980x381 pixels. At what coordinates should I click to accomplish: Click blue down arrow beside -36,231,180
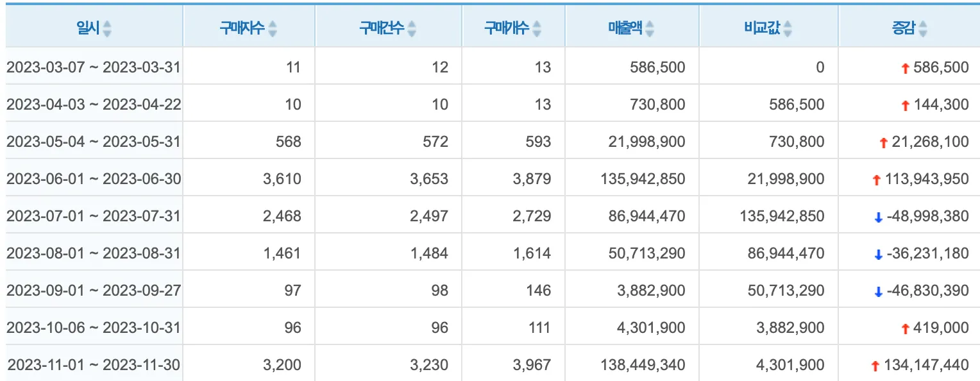tap(878, 255)
